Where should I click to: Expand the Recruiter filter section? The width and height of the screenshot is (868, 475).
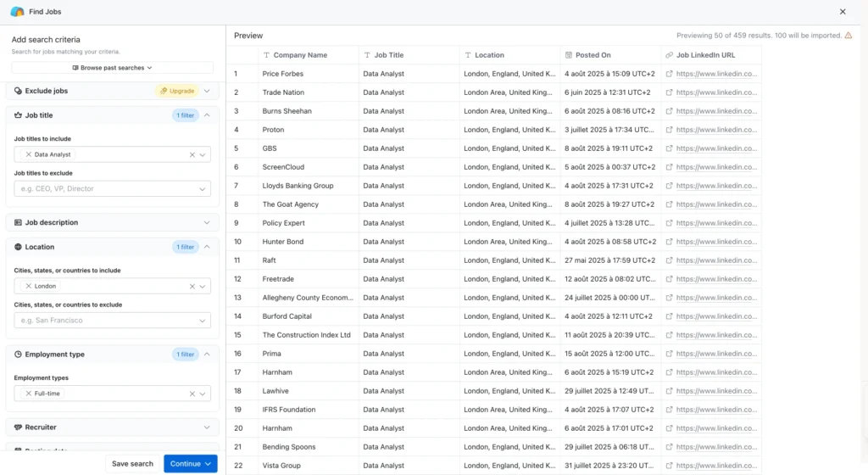[x=207, y=427]
